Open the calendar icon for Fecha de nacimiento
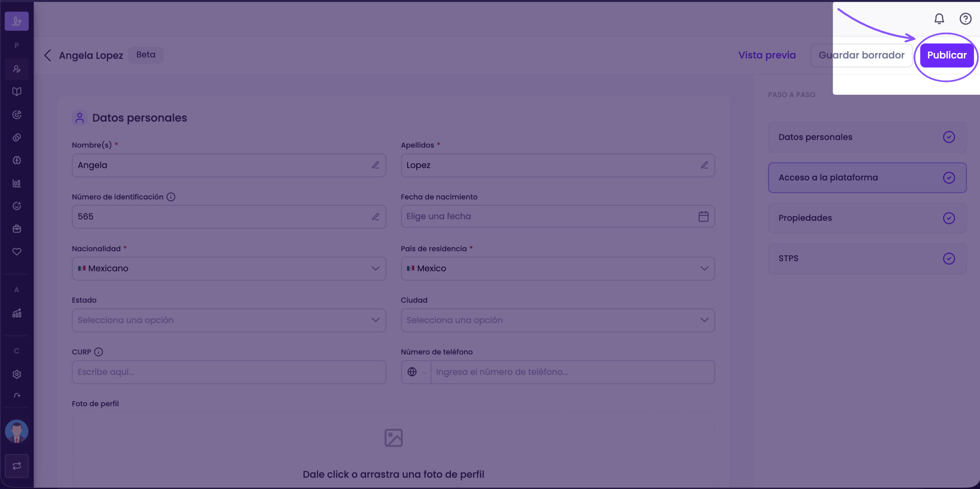 (x=703, y=216)
